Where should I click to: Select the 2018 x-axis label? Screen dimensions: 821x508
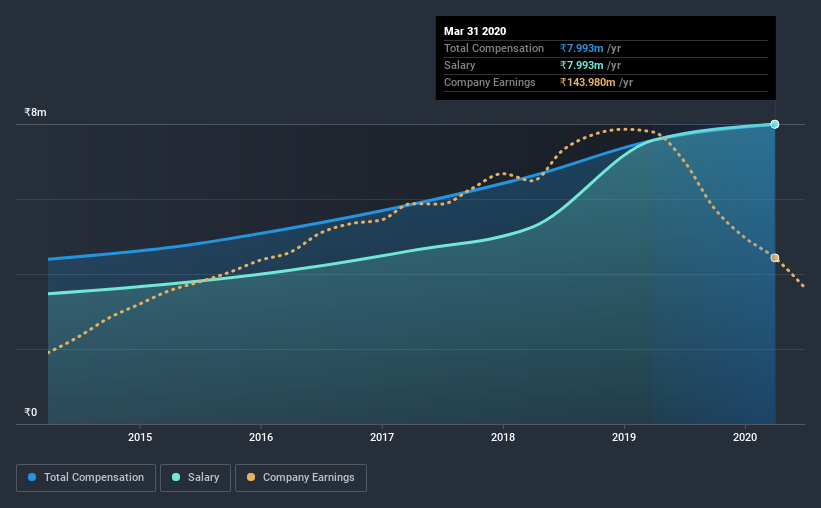pos(503,437)
